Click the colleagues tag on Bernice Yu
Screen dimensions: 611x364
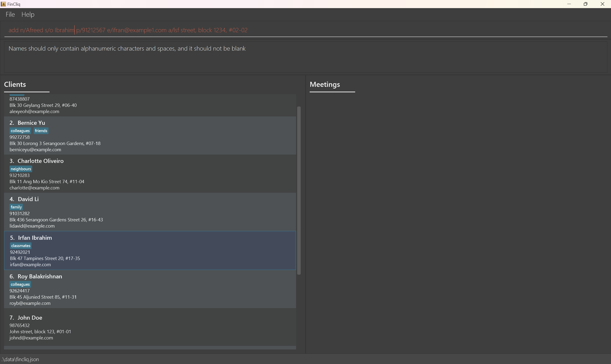coord(20,131)
